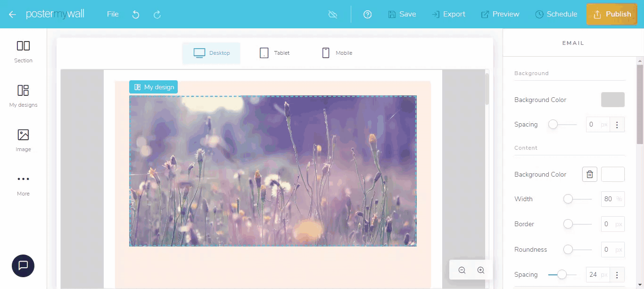Adjust the Roundness slider
The width and height of the screenshot is (644, 289).
pyautogui.click(x=578, y=249)
